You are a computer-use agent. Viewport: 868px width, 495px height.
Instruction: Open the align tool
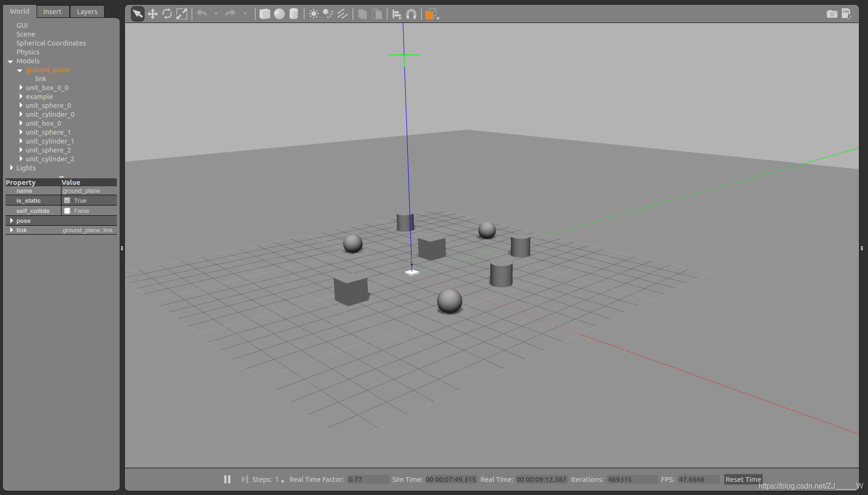point(396,14)
